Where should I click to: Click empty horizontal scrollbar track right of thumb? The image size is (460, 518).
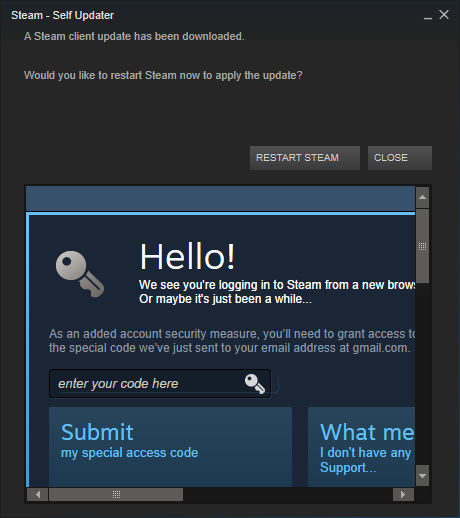[x=288, y=494]
